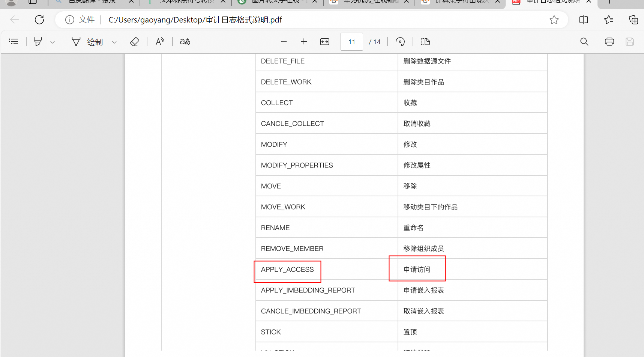Select the highlight tool

click(38, 42)
